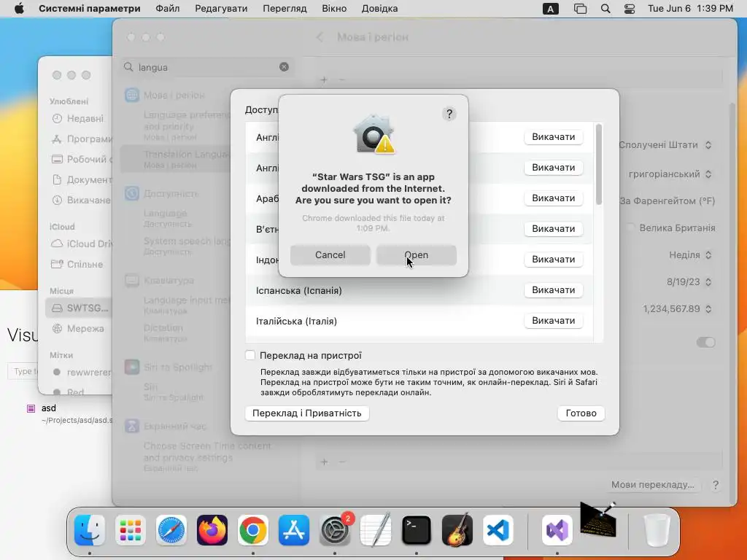
Task: Enable the Переклад на пристрої checkbox
Action: tap(250, 355)
